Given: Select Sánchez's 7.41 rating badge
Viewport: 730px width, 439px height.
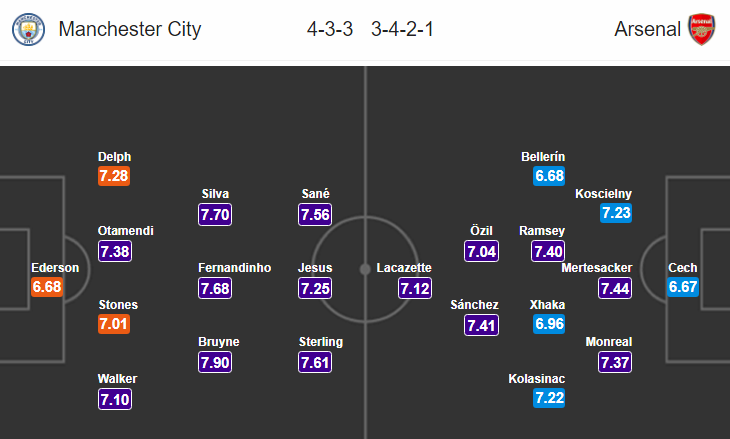Looking at the screenshot, I should [x=481, y=325].
